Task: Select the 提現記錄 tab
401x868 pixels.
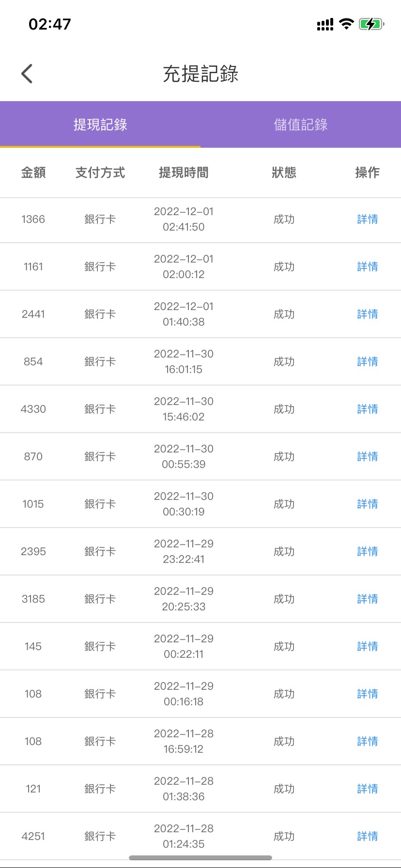Action: (x=100, y=124)
